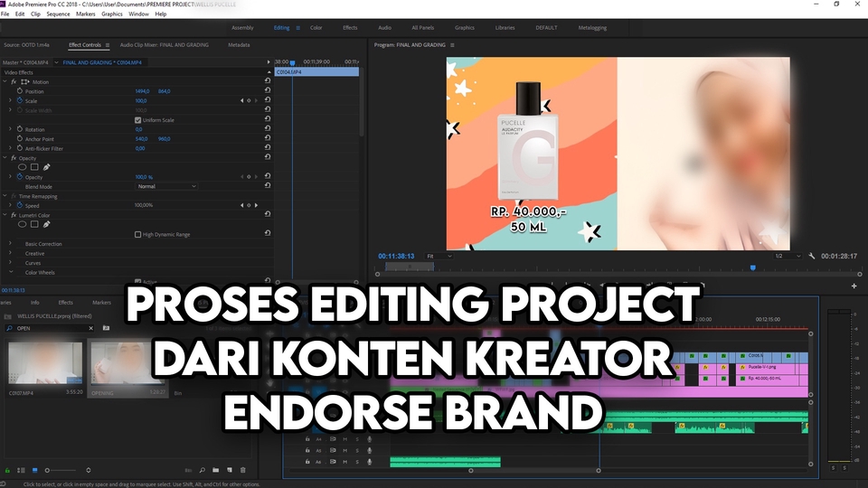Add keyframe for Speed
Viewport: 868px width, 488px height.
click(x=249, y=205)
